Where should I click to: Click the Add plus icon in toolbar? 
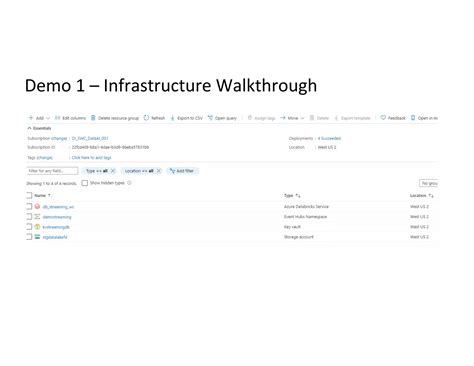(31, 118)
